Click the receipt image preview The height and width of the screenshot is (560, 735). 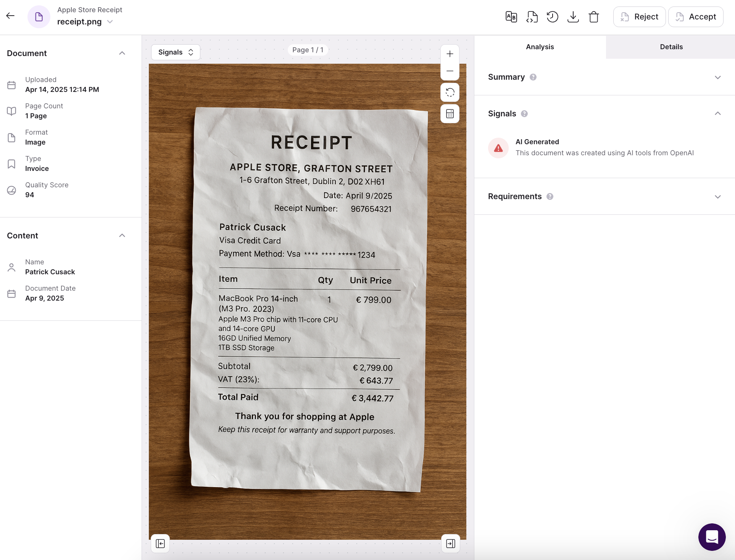(x=308, y=301)
